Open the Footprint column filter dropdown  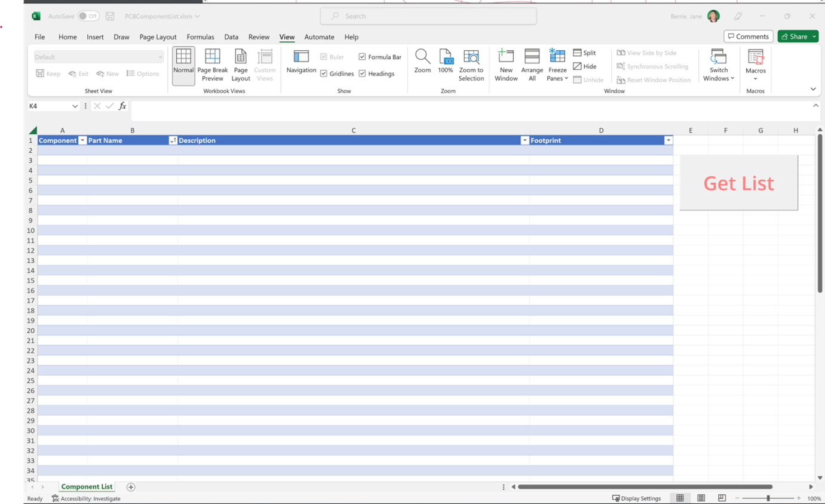tap(668, 140)
